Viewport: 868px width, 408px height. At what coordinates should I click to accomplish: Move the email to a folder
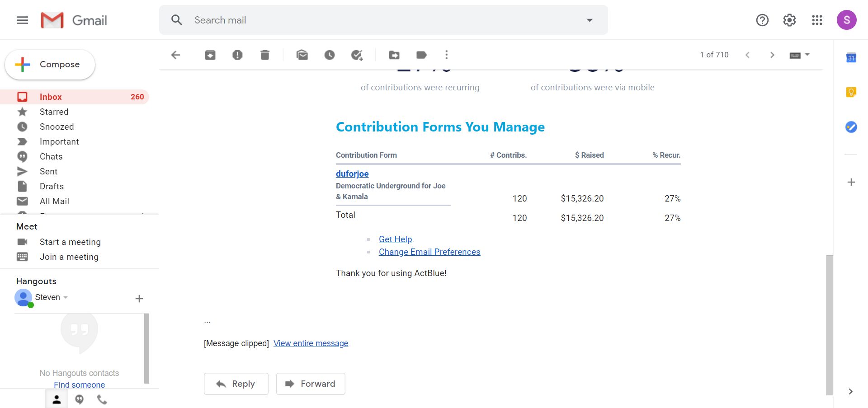click(x=394, y=55)
